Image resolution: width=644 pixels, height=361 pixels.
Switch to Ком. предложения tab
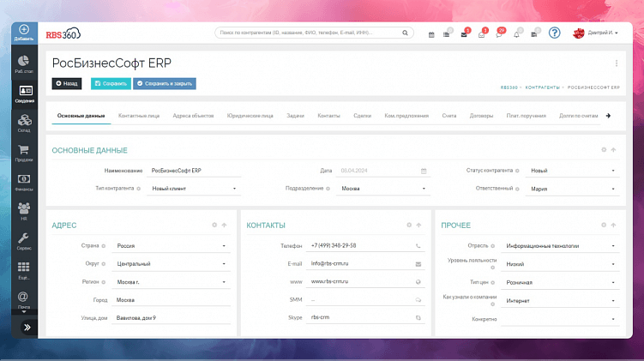click(406, 116)
